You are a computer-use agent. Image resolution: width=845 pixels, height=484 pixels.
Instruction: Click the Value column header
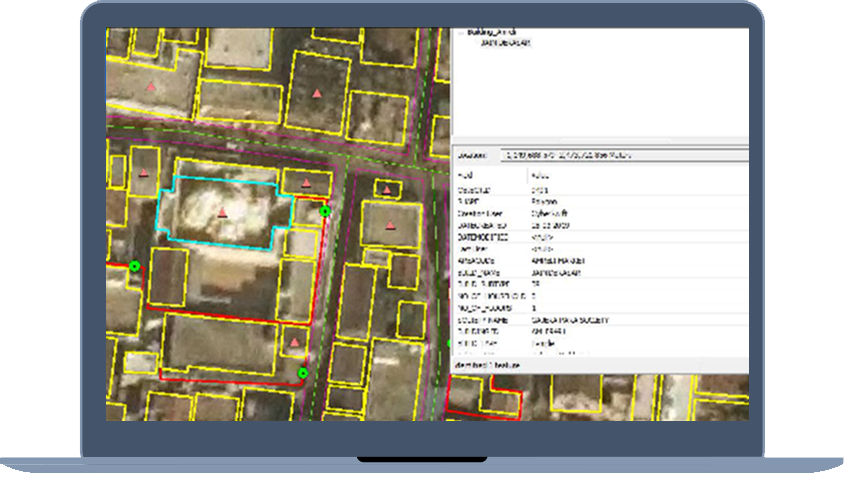[540, 176]
